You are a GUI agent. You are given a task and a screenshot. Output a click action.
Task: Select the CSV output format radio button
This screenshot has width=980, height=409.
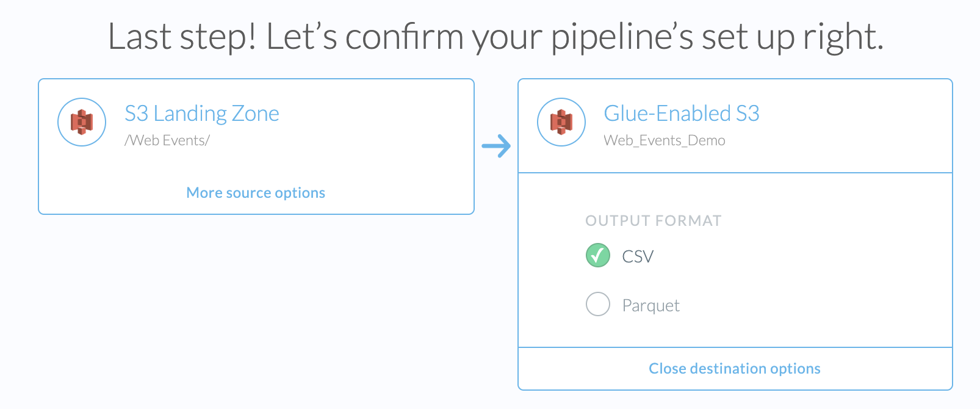coord(598,255)
